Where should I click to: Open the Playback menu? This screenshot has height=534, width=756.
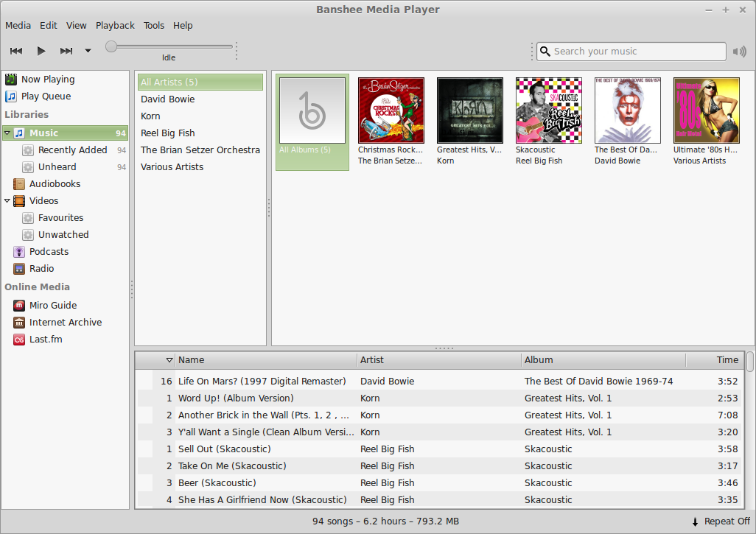[115, 26]
